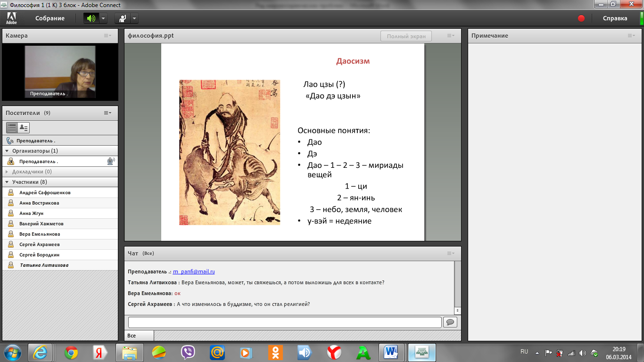Select host Преподаватель in Организаторы list

[x=60, y=161]
